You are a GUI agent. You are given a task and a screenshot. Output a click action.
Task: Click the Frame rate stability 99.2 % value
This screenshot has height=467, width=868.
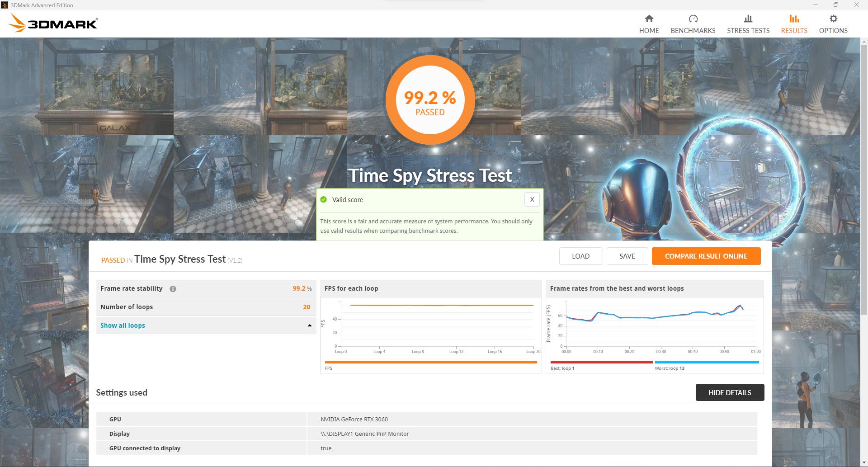pos(302,288)
